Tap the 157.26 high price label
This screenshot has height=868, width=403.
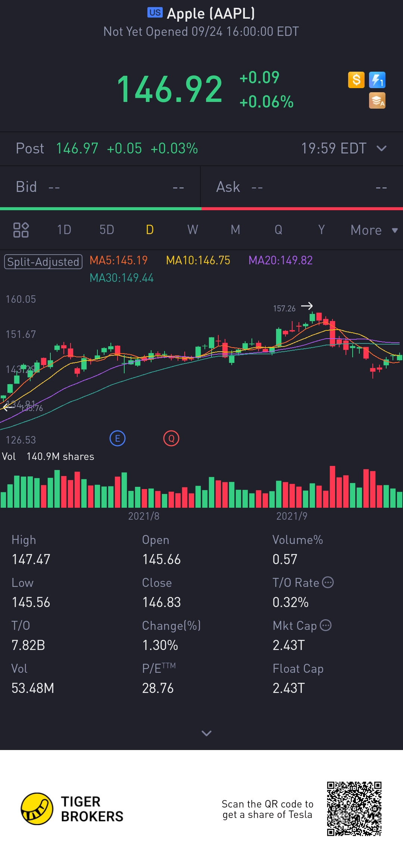[284, 308]
